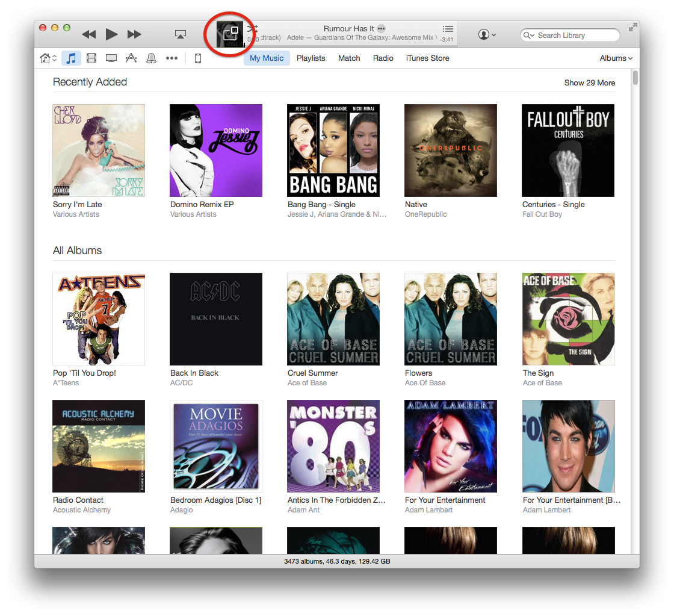Switch to the Apps library icon

[131, 58]
